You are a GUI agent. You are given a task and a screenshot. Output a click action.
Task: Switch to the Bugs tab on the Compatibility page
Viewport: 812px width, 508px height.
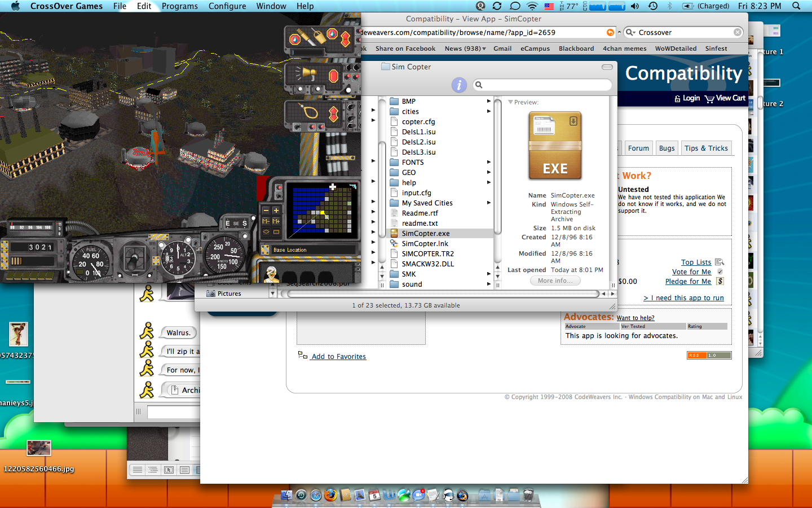click(x=667, y=148)
